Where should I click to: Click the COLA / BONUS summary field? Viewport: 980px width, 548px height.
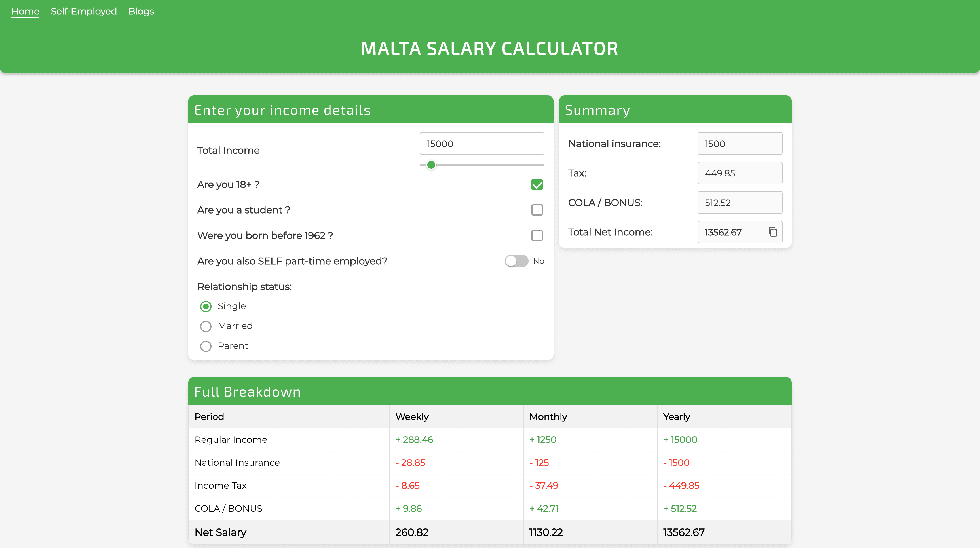tap(739, 203)
